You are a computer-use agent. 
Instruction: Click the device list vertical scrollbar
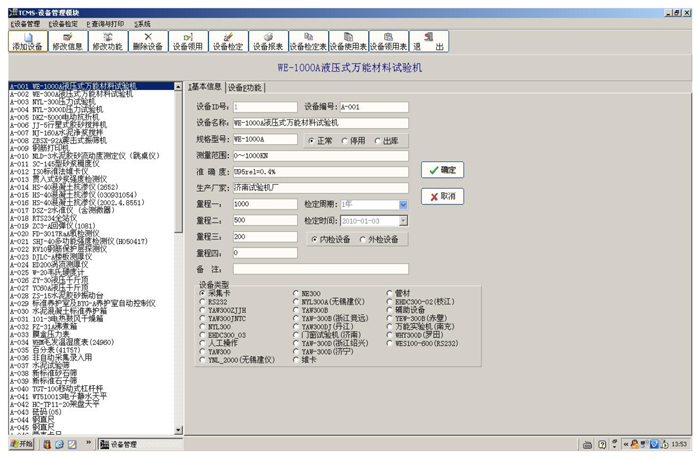[x=179, y=300]
